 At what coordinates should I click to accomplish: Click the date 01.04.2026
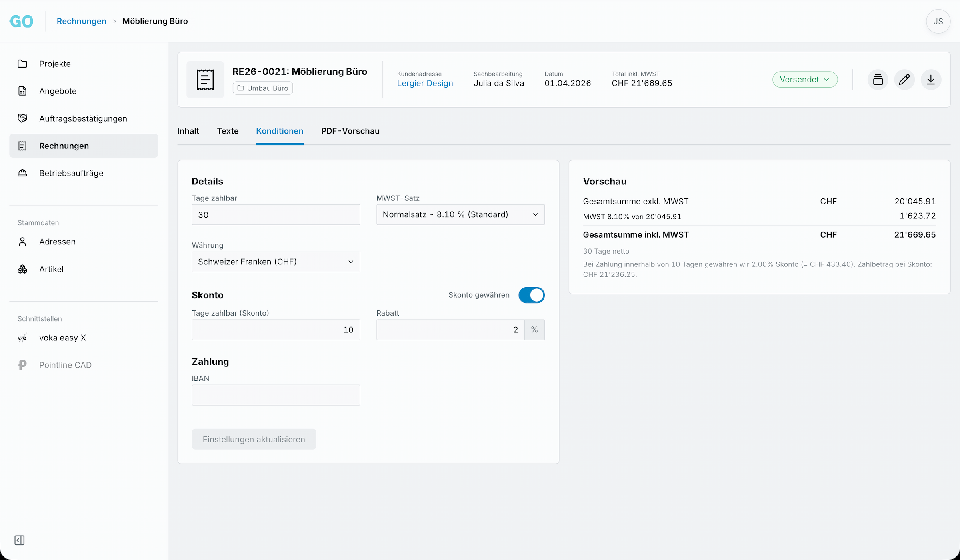pyautogui.click(x=568, y=83)
